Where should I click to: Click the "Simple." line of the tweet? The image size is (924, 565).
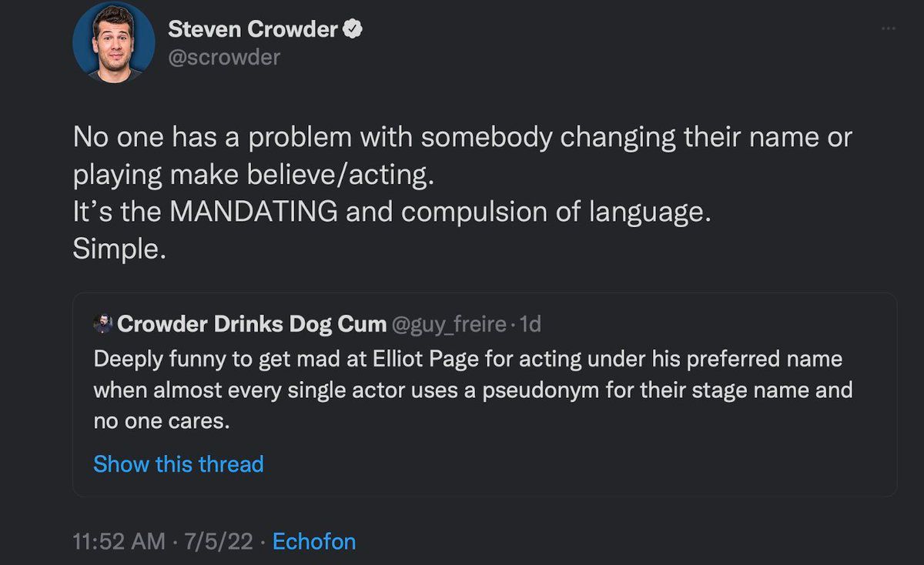119,249
